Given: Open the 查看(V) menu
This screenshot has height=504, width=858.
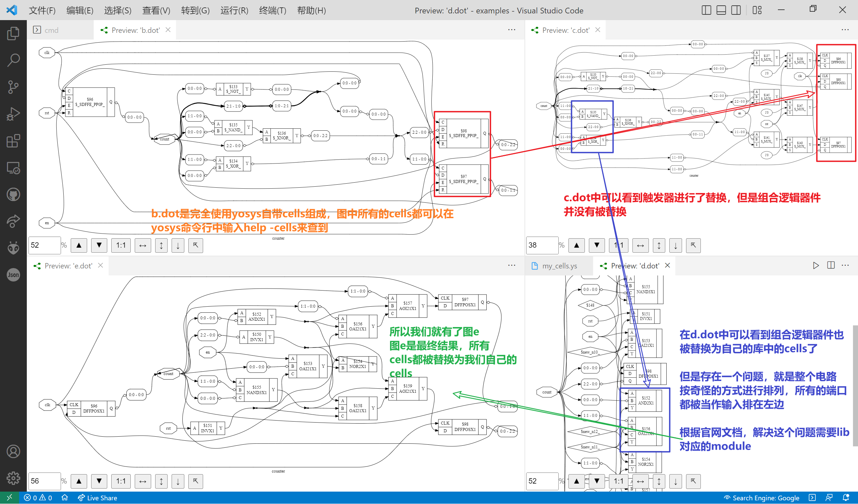Looking at the screenshot, I should pos(156,10).
